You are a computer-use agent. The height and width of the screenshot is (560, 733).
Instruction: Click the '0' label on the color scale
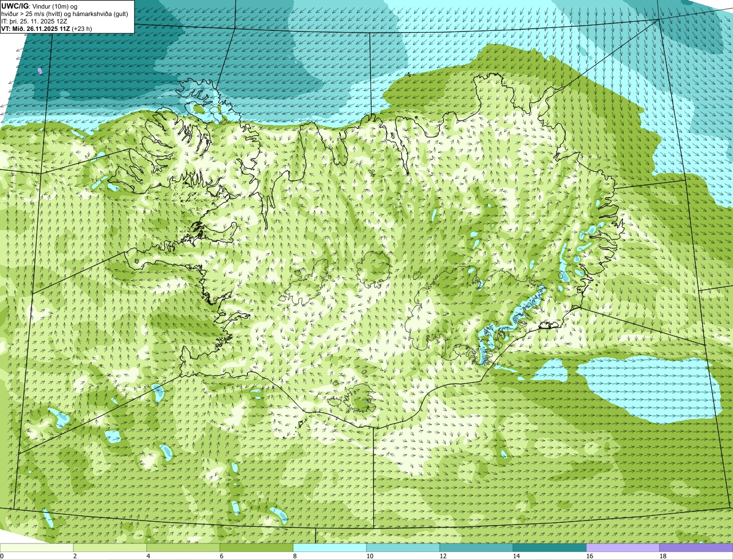coord(2,556)
